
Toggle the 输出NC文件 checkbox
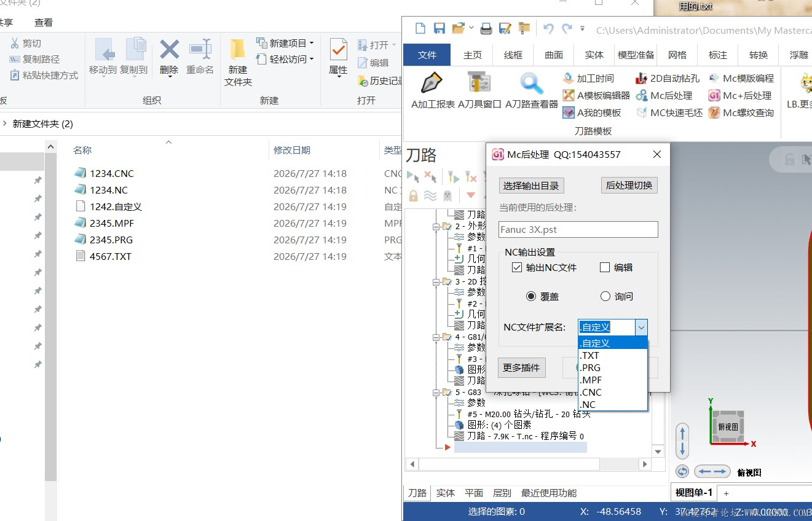pyautogui.click(x=517, y=267)
